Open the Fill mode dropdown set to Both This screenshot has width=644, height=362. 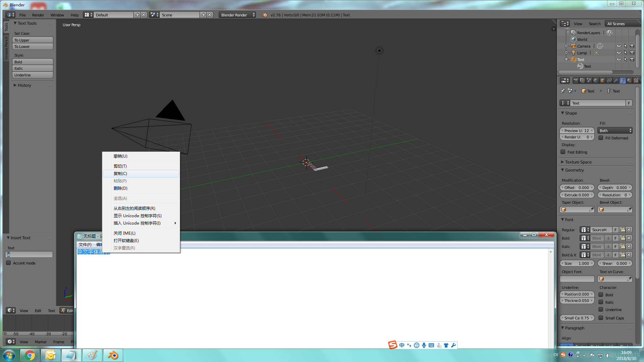pyautogui.click(x=615, y=131)
